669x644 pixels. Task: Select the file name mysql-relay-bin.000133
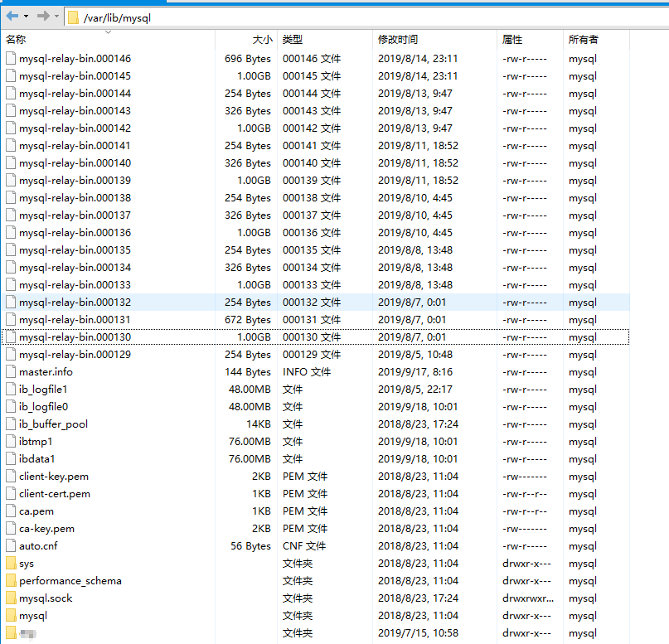pyautogui.click(x=75, y=285)
